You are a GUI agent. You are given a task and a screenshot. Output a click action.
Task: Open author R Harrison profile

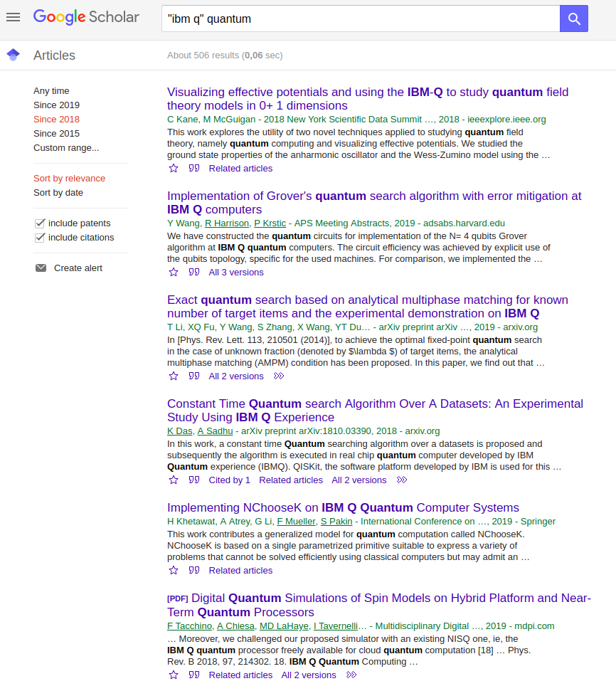point(227,223)
